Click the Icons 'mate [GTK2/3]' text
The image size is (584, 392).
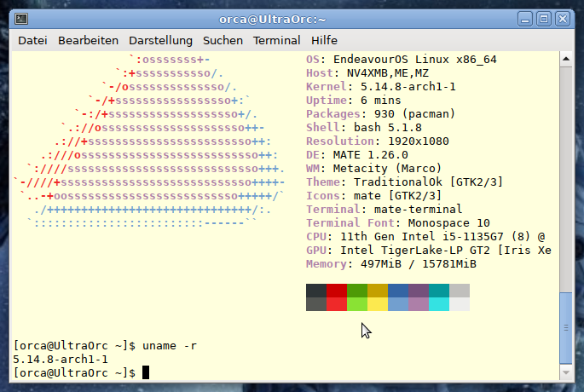398,196
